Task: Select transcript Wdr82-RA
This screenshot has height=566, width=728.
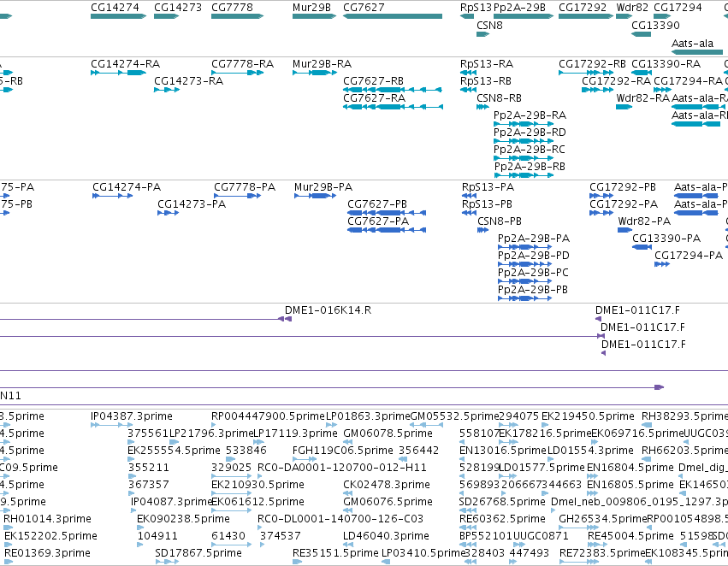Action: [643, 98]
